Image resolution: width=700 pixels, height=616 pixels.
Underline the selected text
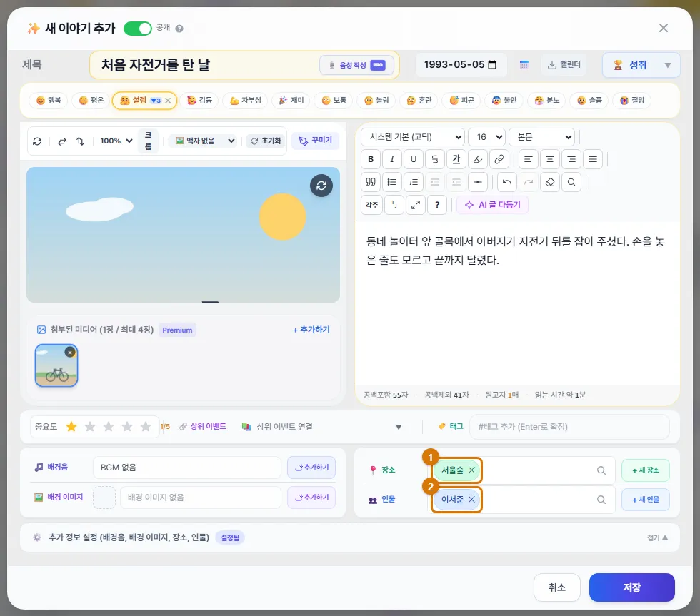414,159
